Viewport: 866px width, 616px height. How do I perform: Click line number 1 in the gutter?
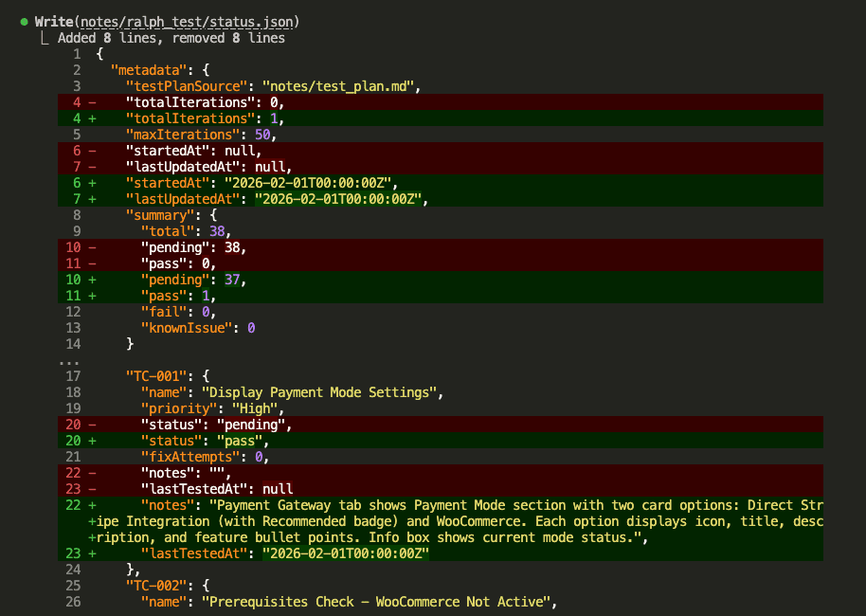click(79, 53)
